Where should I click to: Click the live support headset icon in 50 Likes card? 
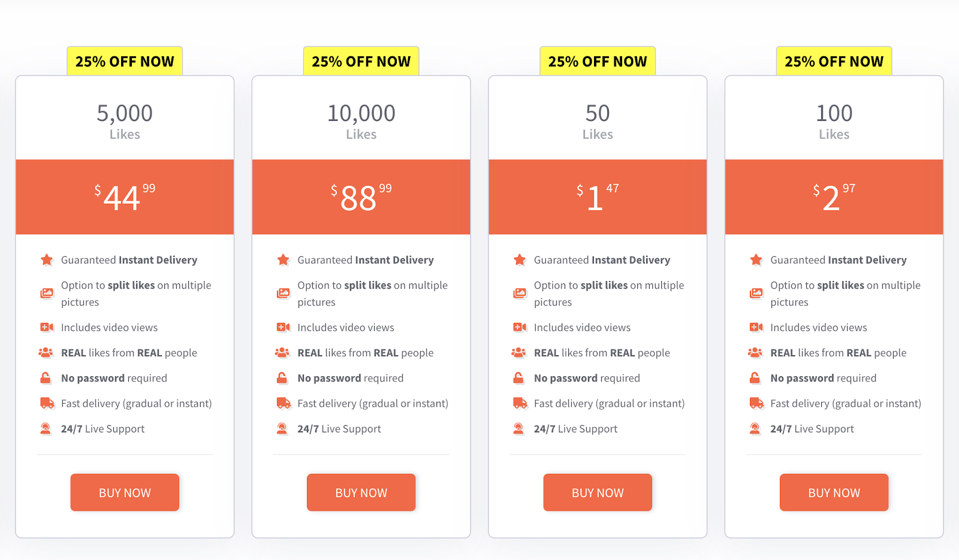click(x=519, y=429)
